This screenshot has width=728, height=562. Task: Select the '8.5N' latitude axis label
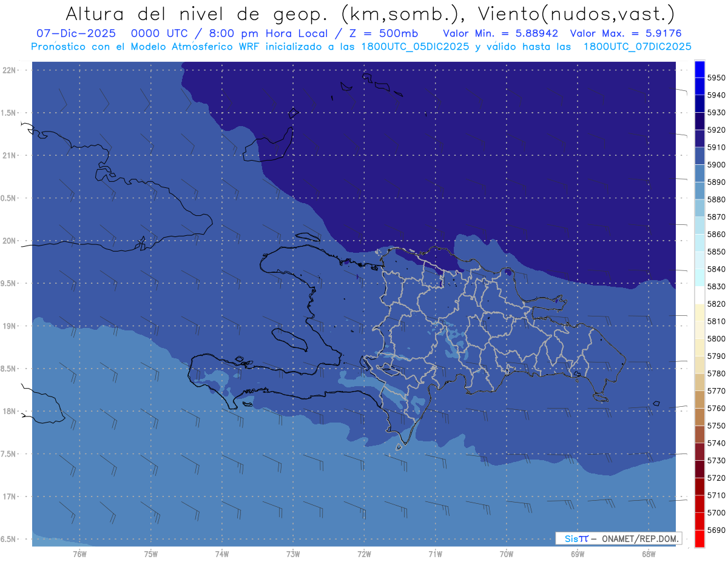click(9, 369)
